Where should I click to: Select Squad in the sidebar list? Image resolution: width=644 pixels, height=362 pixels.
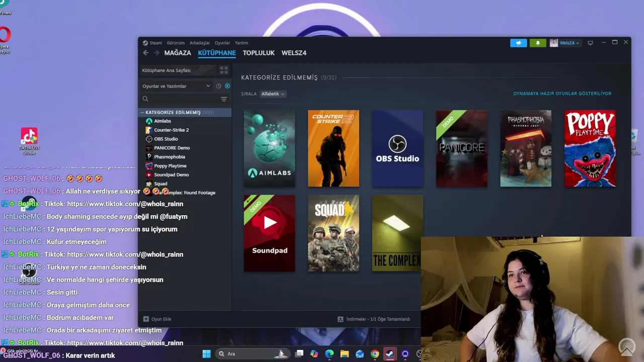pyautogui.click(x=160, y=184)
